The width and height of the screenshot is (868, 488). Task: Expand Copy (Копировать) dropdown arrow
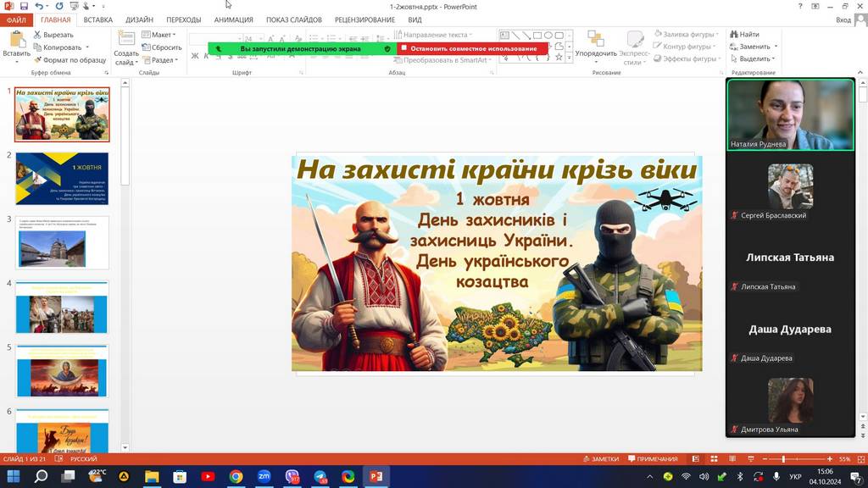click(x=87, y=47)
